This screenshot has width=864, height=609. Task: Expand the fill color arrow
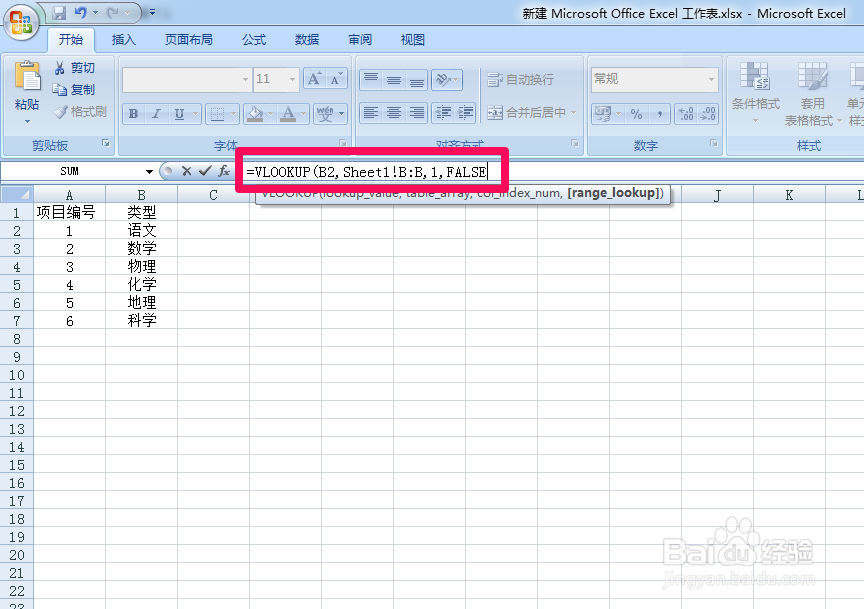[271, 114]
